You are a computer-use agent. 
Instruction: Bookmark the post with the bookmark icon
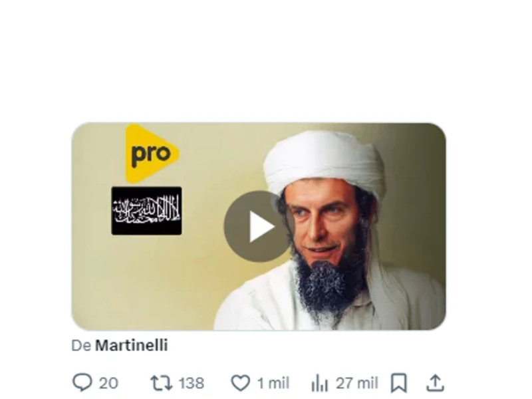(x=399, y=383)
